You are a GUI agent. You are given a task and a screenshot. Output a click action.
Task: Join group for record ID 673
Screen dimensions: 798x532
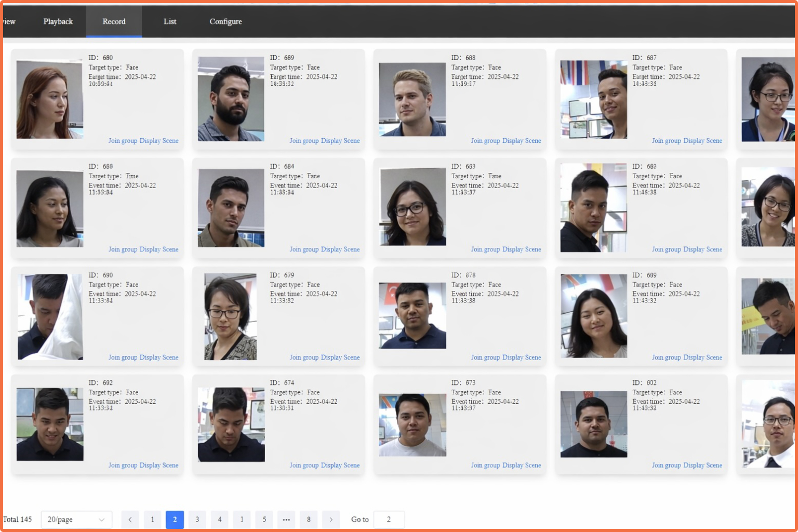coord(486,465)
